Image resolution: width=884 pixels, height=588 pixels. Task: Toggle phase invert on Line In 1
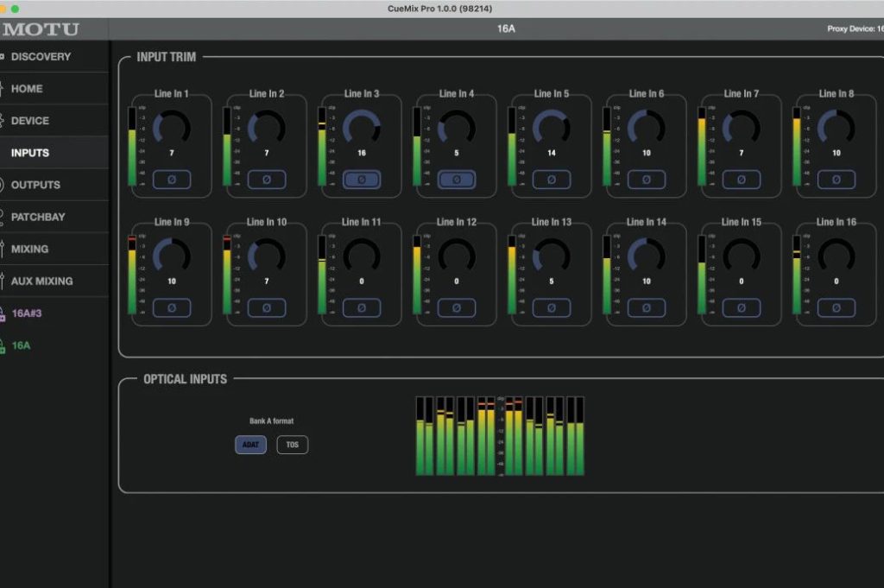click(171, 180)
